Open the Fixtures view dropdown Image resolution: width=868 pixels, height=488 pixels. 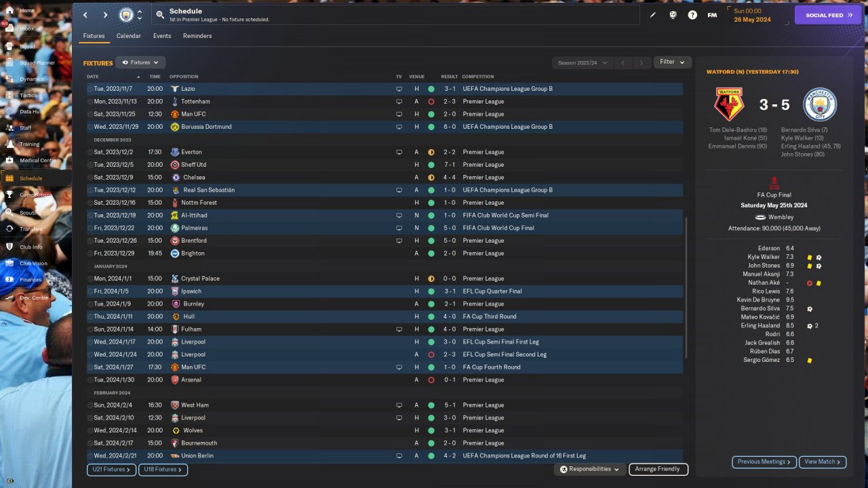click(140, 62)
